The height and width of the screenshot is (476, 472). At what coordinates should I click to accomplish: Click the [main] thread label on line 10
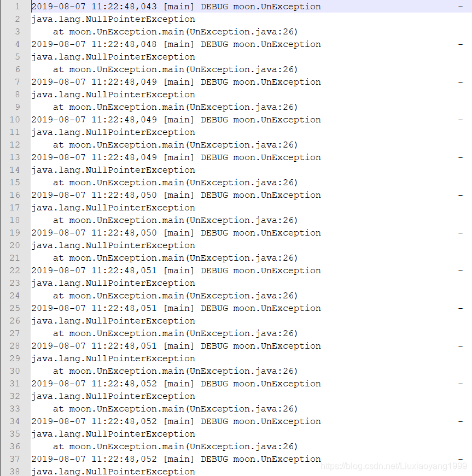(179, 120)
